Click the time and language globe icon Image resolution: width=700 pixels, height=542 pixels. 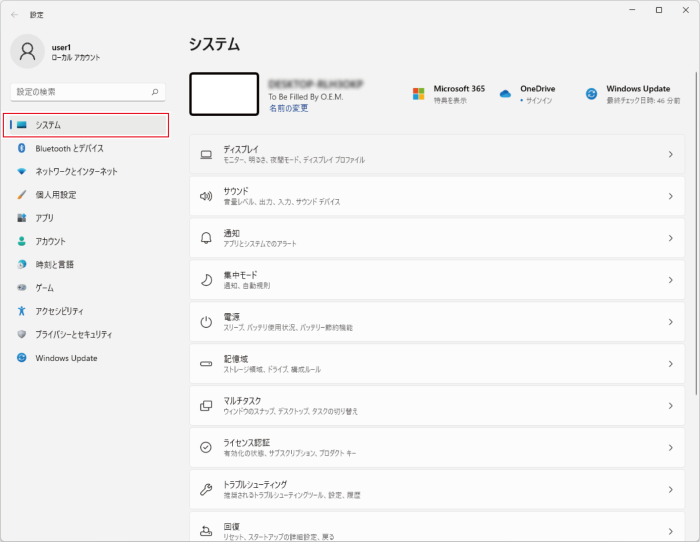[21, 264]
